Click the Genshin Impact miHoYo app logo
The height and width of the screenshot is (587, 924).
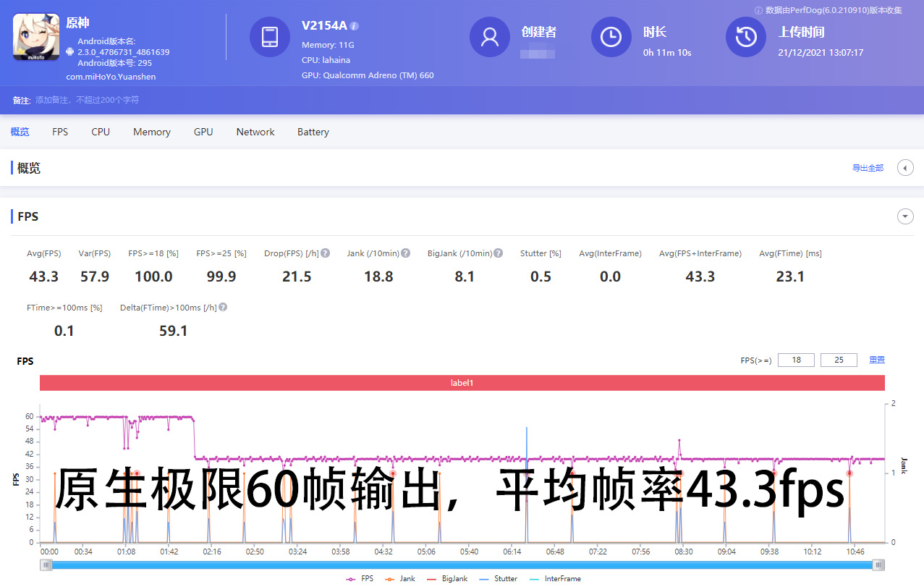click(35, 38)
